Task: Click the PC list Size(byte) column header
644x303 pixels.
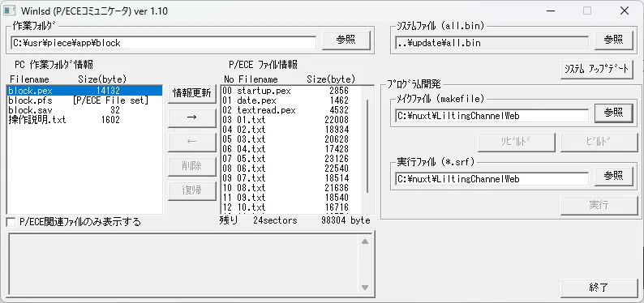Action: click(102, 79)
